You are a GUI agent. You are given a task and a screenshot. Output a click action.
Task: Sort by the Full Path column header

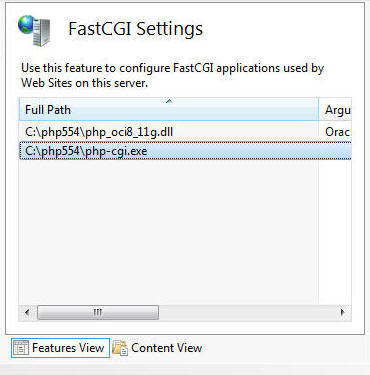tap(169, 109)
